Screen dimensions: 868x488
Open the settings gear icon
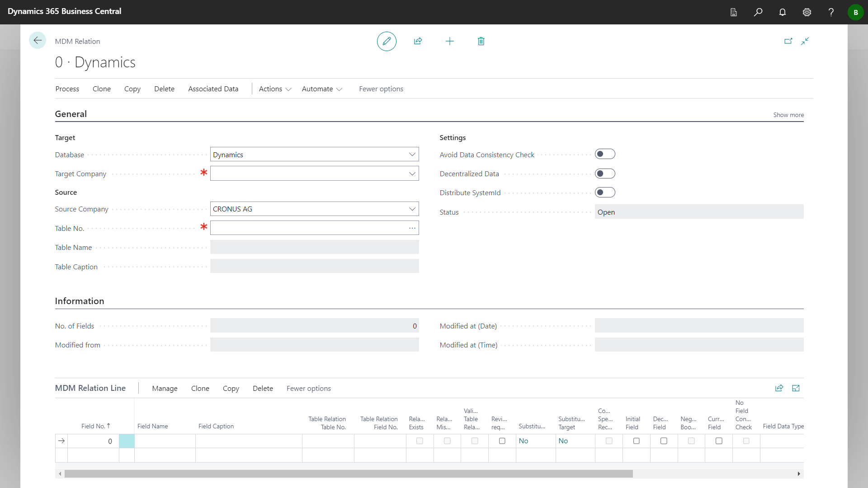pos(807,12)
